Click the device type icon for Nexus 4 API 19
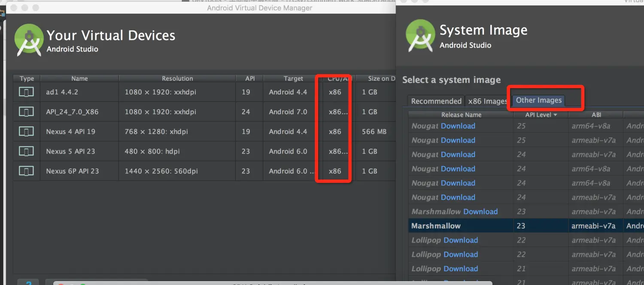 click(26, 132)
